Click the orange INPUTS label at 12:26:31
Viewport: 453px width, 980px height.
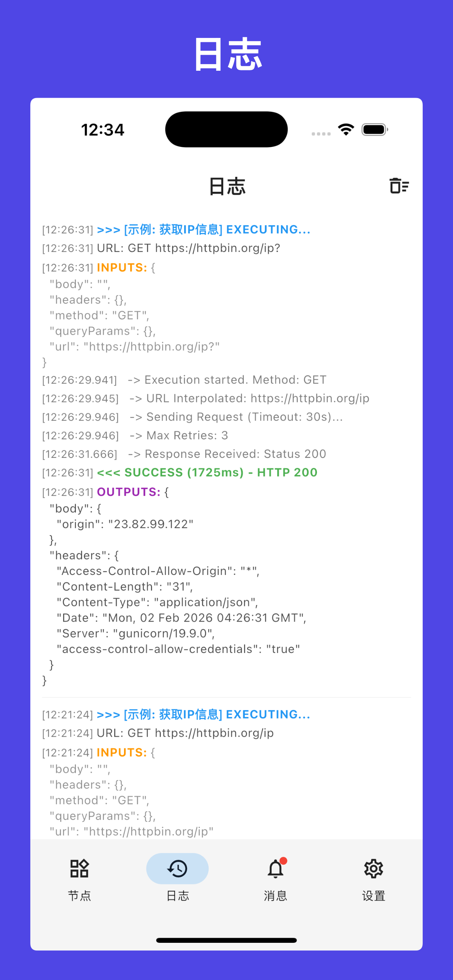pyautogui.click(x=122, y=268)
